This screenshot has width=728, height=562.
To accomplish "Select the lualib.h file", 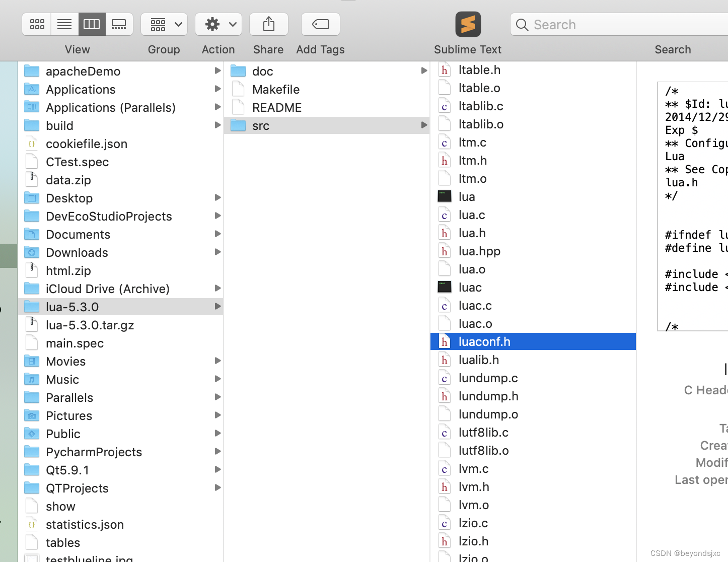I will click(x=533, y=360).
